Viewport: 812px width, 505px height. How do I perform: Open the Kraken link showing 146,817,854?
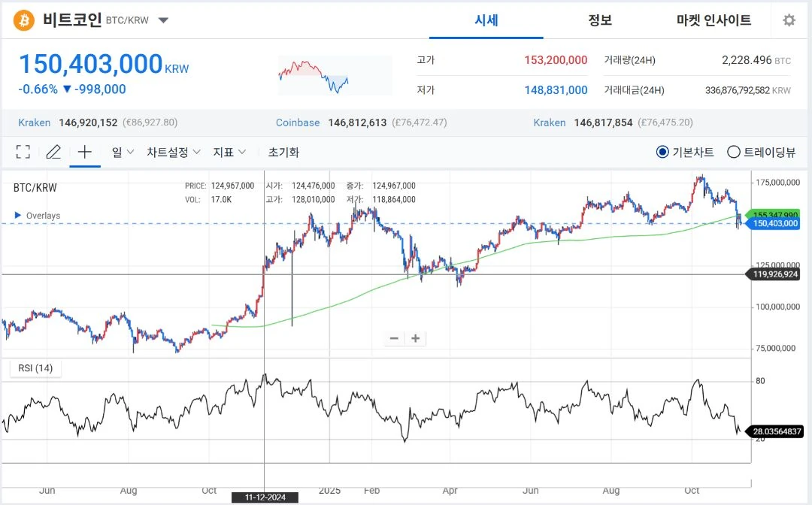(550, 122)
